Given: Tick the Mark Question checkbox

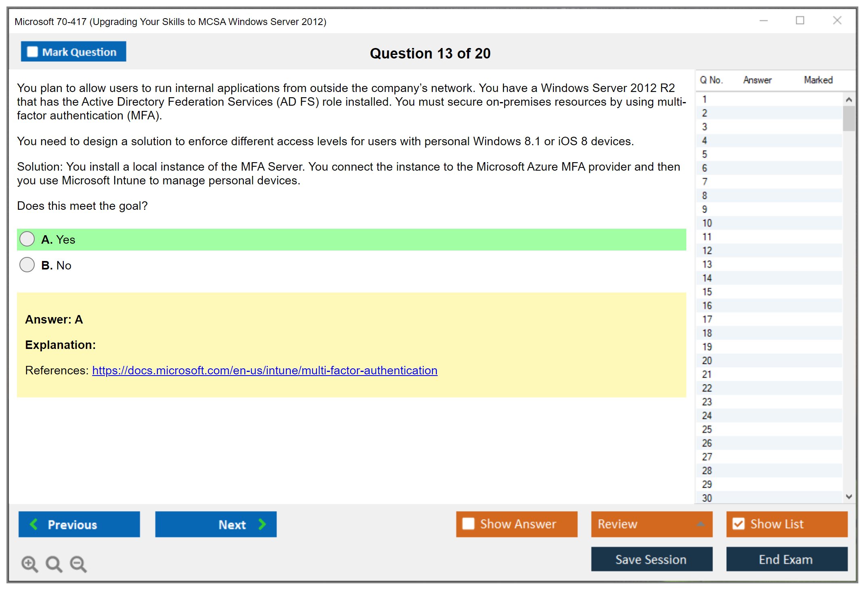Looking at the screenshot, I should coord(32,52).
